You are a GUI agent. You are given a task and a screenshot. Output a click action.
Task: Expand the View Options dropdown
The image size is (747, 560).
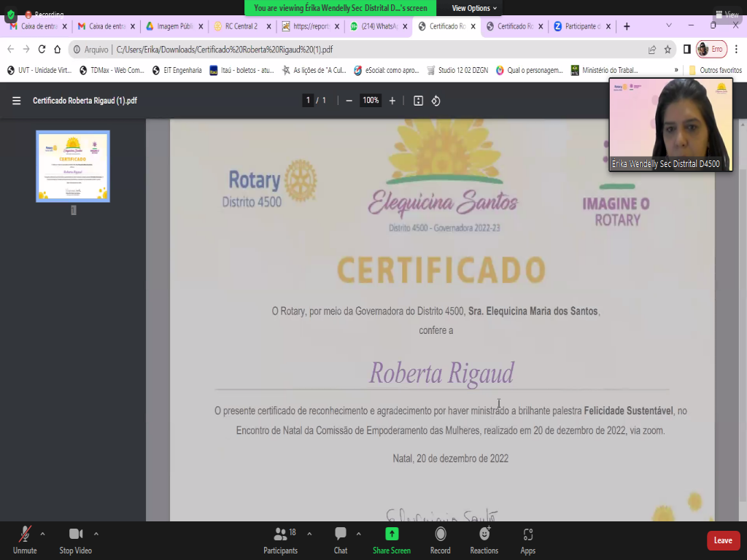[474, 8]
